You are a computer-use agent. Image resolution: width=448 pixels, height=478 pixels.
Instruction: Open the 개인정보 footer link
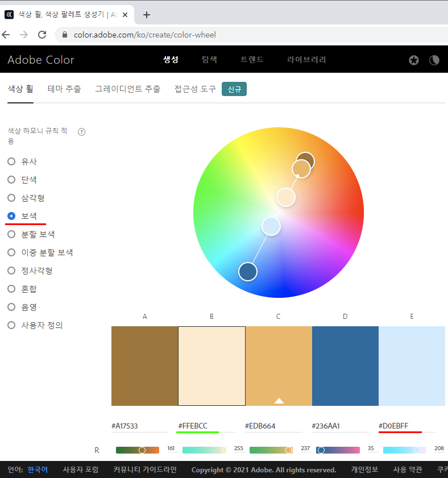click(364, 469)
